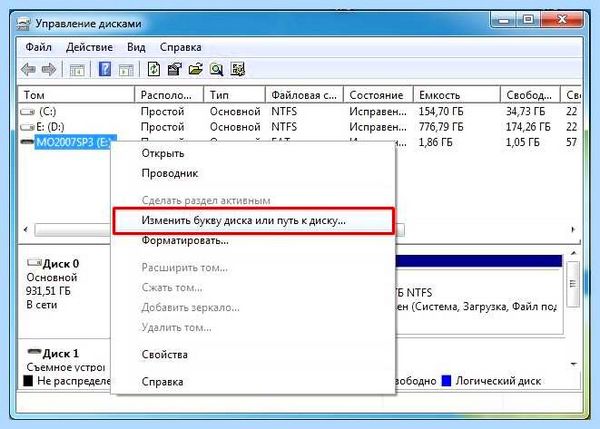Click disabled Сделать раздел активным entry
This screenshot has width=600, height=429.
253,200
